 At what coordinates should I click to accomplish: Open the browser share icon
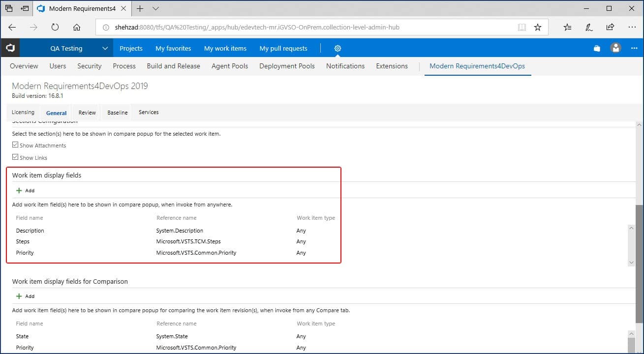[610, 28]
